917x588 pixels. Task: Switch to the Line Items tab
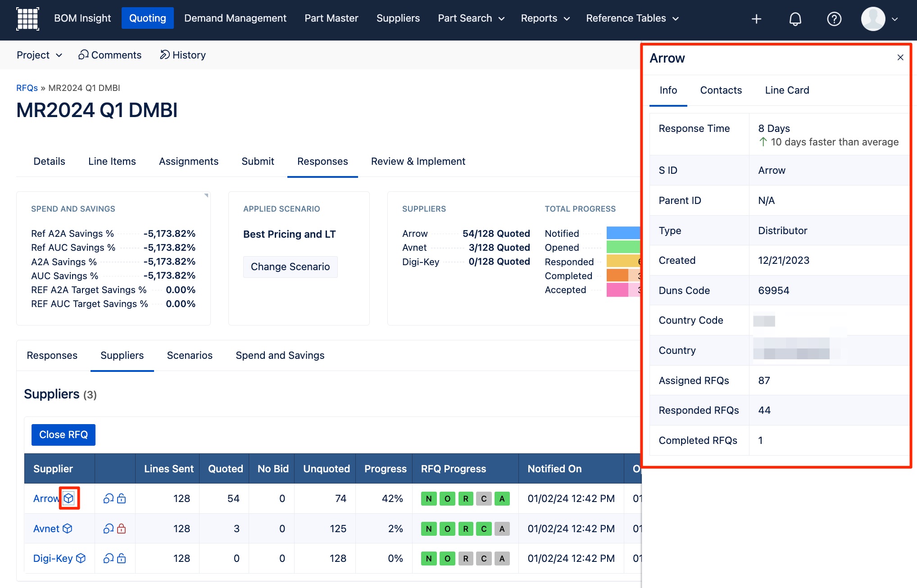coord(112,161)
